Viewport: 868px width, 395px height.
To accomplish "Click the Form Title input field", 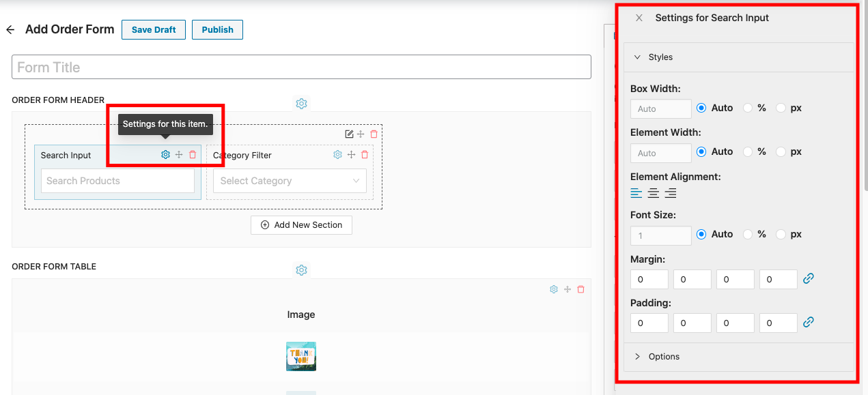I will tap(301, 67).
